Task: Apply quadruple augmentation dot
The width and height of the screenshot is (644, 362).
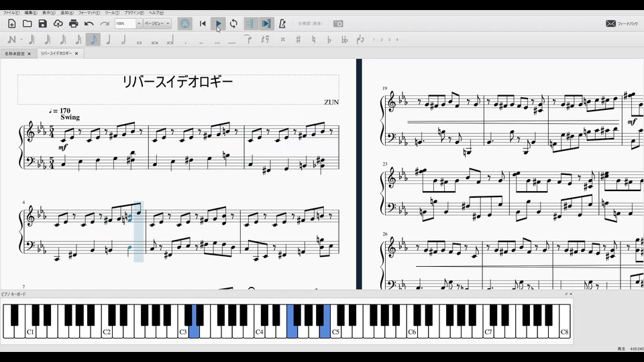Action: [232, 42]
